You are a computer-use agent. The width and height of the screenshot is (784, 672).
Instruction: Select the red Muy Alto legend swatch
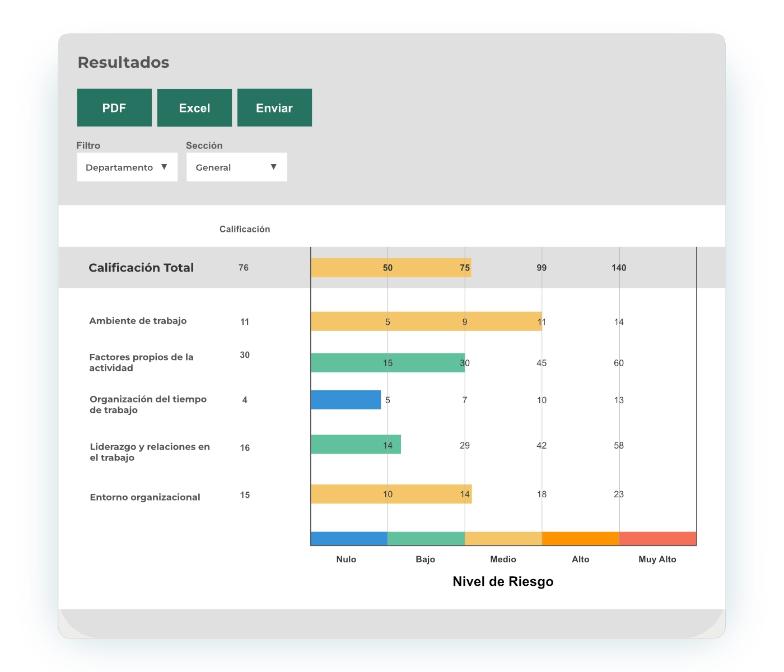click(657, 539)
